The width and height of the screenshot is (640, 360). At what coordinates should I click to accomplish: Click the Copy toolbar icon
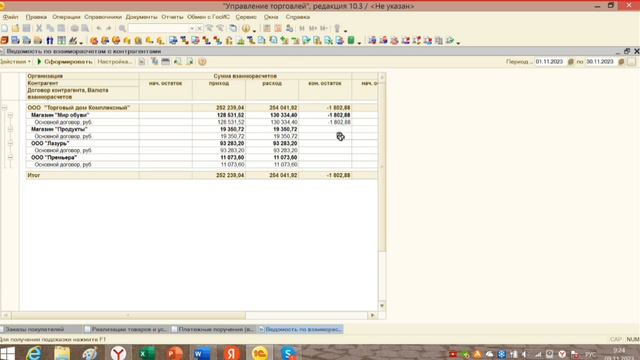coord(50,28)
